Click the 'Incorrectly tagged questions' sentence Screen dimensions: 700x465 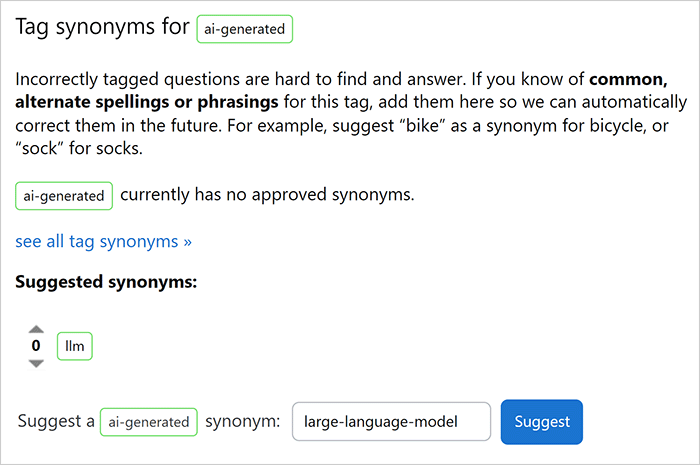(160, 79)
